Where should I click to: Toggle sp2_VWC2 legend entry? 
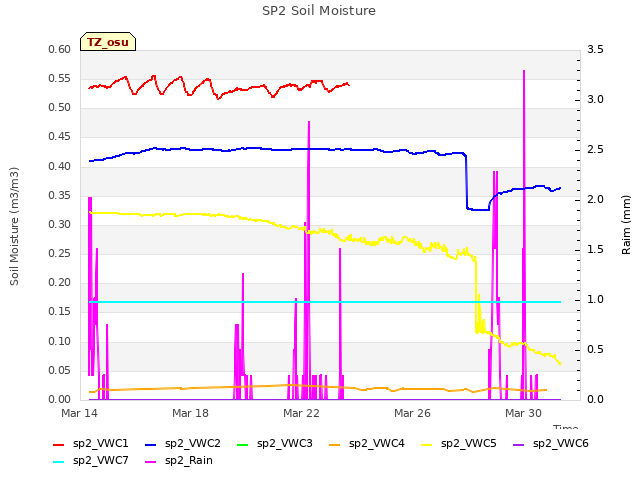pyautogui.click(x=183, y=444)
